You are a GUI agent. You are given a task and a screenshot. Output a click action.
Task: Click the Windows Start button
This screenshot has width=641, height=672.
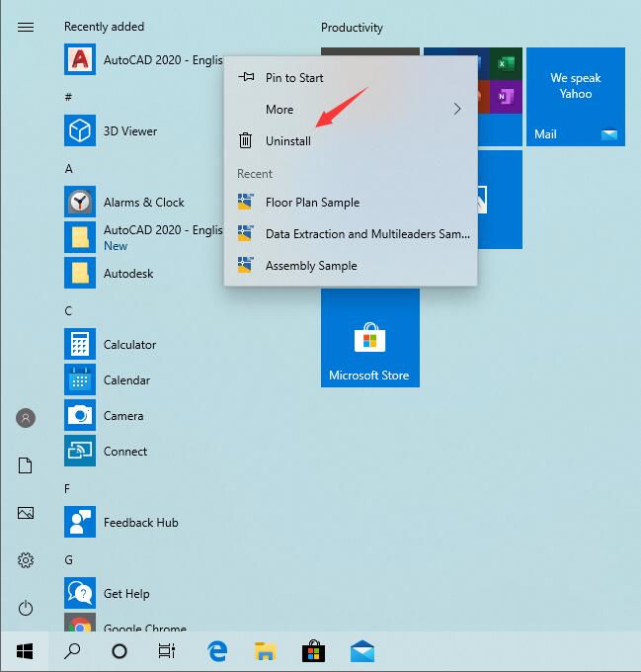pyautogui.click(x=25, y=651)
